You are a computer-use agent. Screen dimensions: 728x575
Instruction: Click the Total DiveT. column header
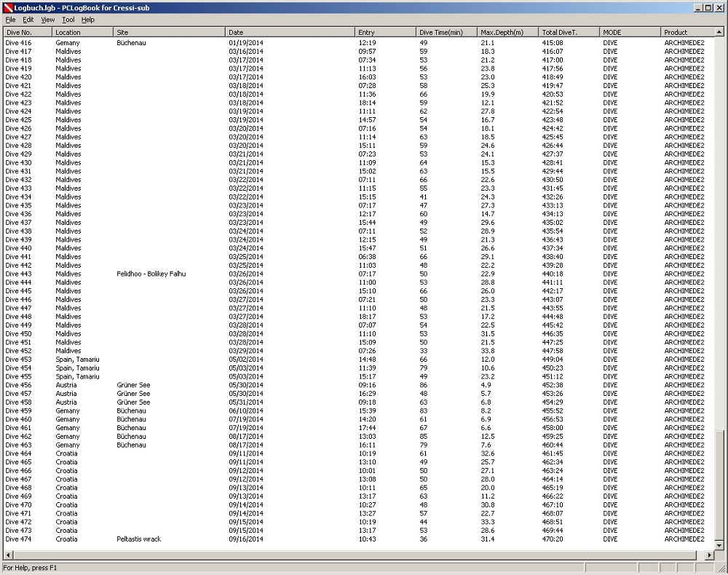pyautogui.click(x=569, y=32)
